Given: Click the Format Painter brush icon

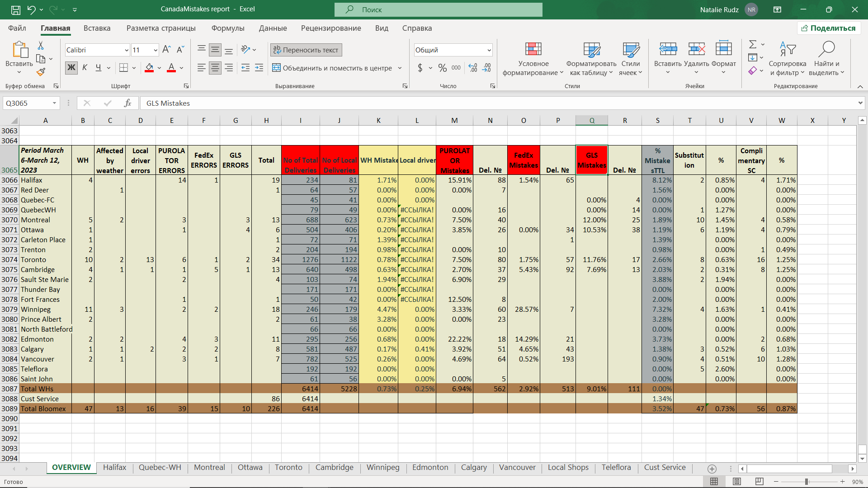Looking at the screenshot, I should 41,72.
